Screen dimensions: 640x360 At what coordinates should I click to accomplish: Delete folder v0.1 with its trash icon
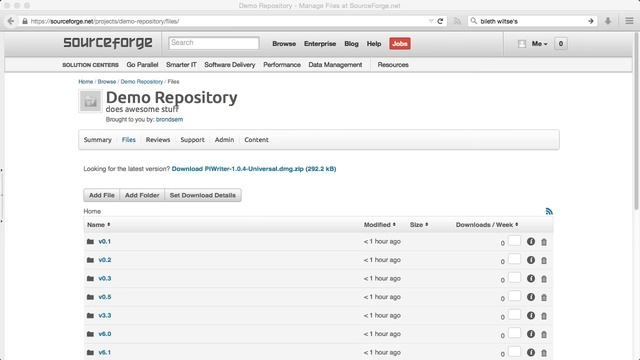click(544, 242)
